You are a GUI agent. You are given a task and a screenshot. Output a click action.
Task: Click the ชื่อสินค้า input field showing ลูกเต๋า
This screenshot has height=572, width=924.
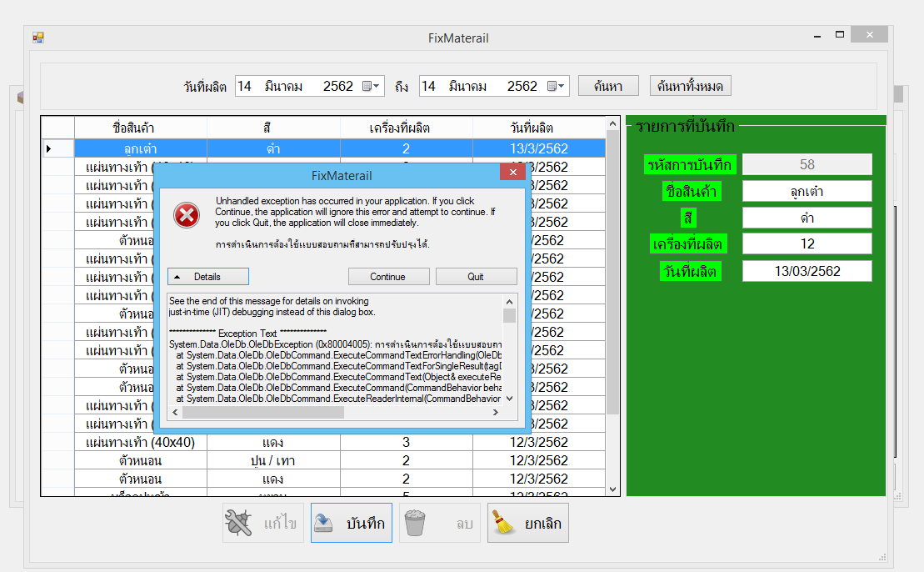[807, 191]
